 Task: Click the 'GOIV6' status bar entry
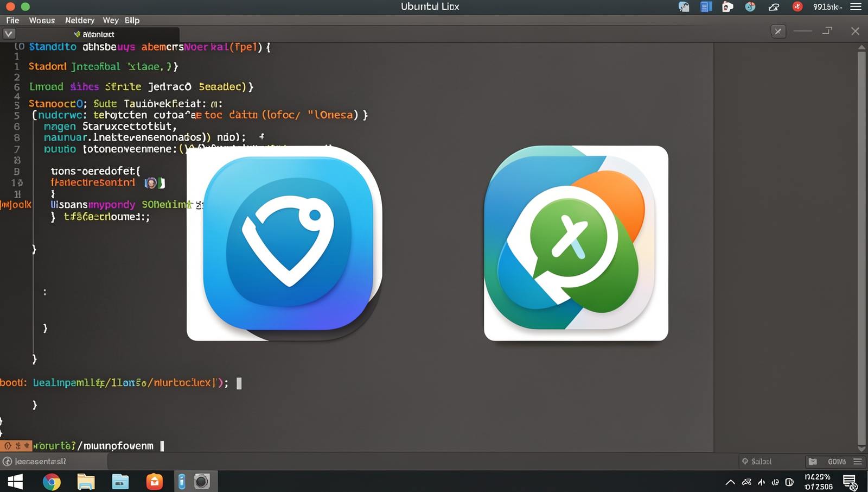pyautogui.click(x=837, y=462)
